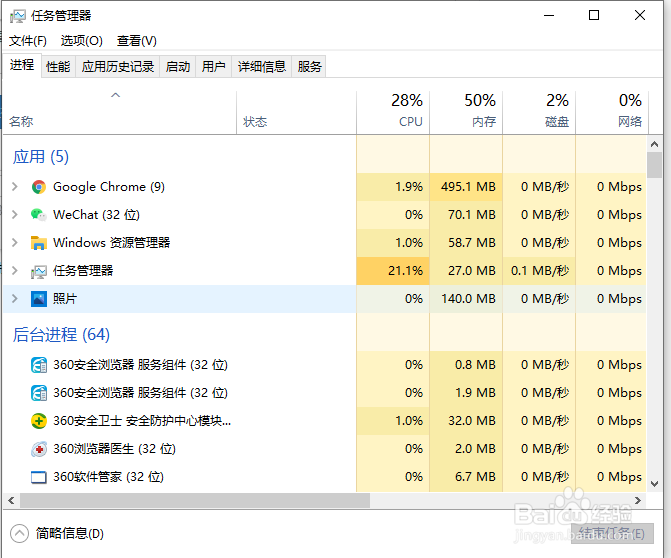
Task: Click the WeChat process icon
Action: click(x=39, y=215)
